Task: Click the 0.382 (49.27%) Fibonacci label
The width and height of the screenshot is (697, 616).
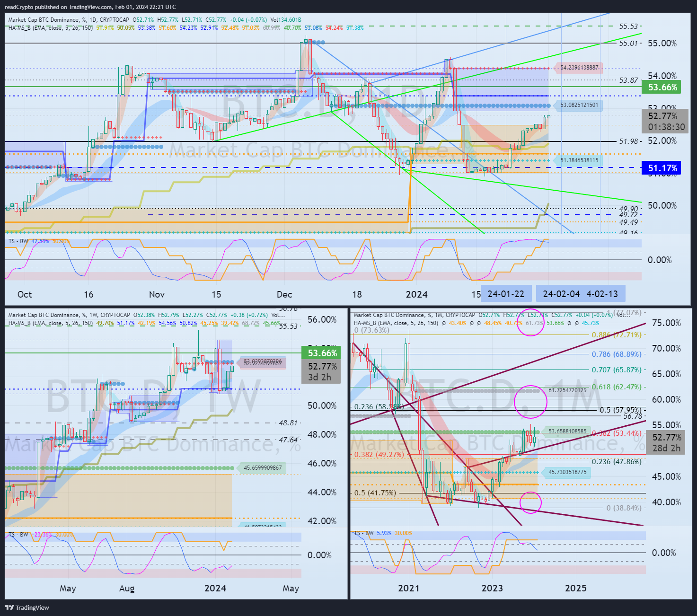Action: click(379, 455)
